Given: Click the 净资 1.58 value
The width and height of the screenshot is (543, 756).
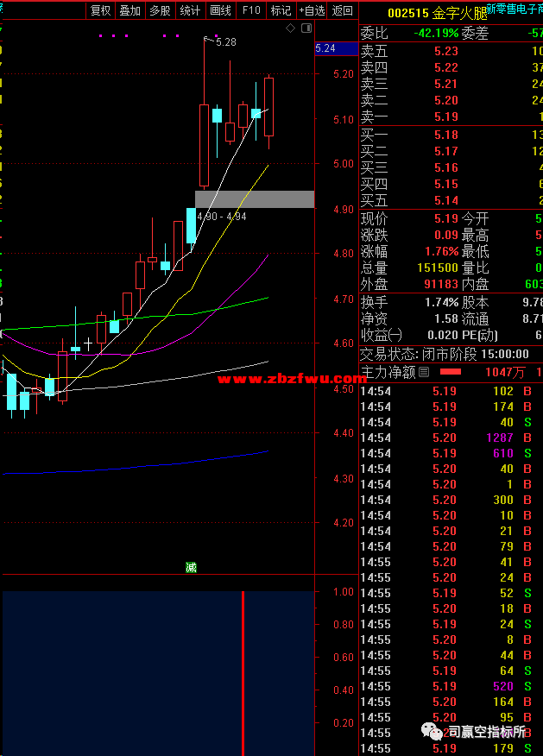Looking at the screenshot, I should 446,319.
